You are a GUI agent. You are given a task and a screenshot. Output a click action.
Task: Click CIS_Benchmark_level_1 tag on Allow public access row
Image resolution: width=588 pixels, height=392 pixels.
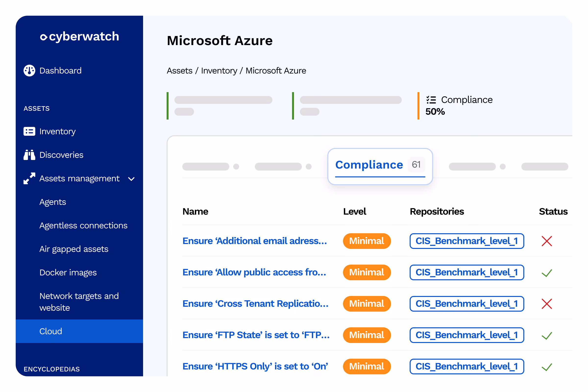tap(467, 272)
